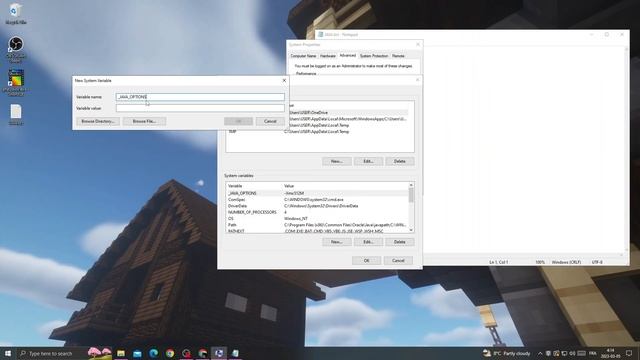Select the Path system variable row

point(317,225)
